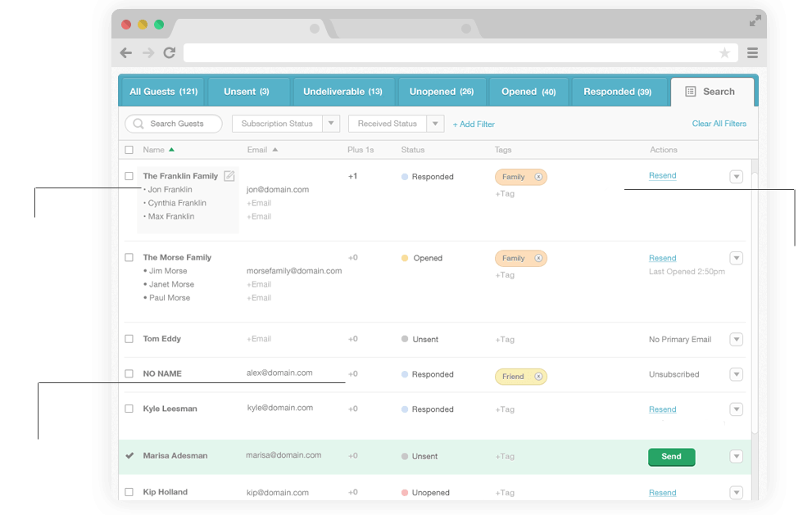Check the Kyle Leesman row checkbox

pyautogui.click(x=129, y=409)
